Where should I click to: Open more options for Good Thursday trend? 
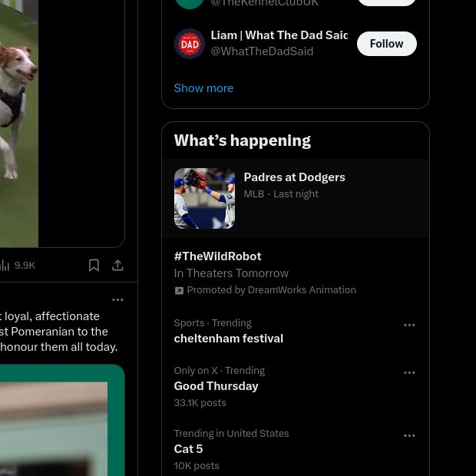pos(409,373)
